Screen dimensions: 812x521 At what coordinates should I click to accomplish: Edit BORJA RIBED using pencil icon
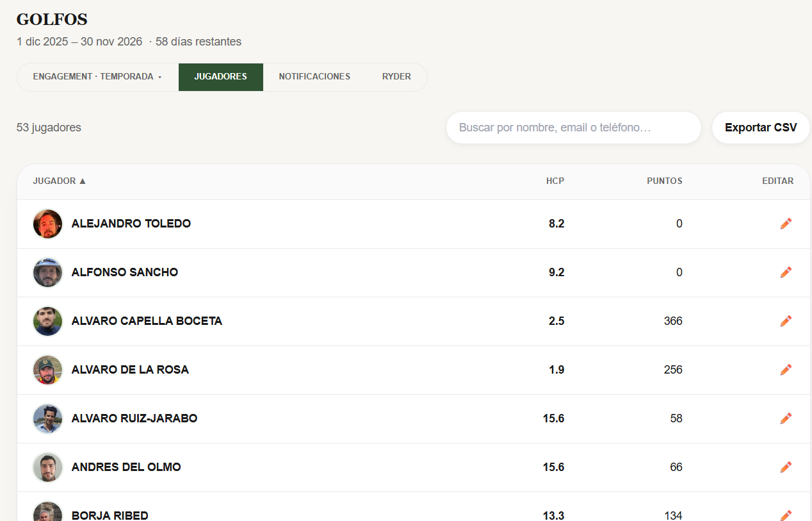pos(786,515)
